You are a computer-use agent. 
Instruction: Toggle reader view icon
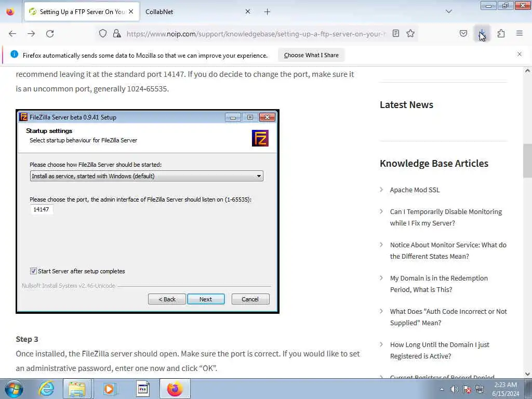point(395,33)
